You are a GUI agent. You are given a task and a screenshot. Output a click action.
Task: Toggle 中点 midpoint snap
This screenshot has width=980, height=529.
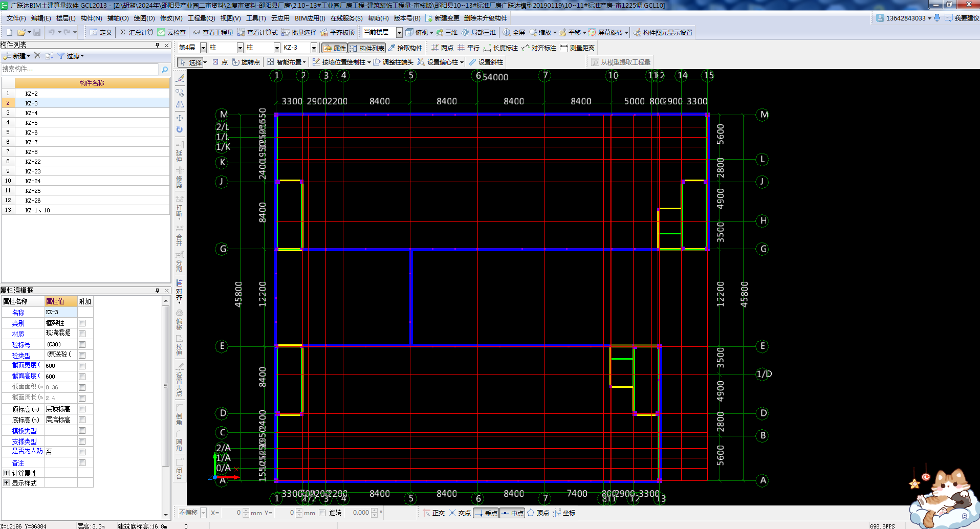[x=512, y=513]
